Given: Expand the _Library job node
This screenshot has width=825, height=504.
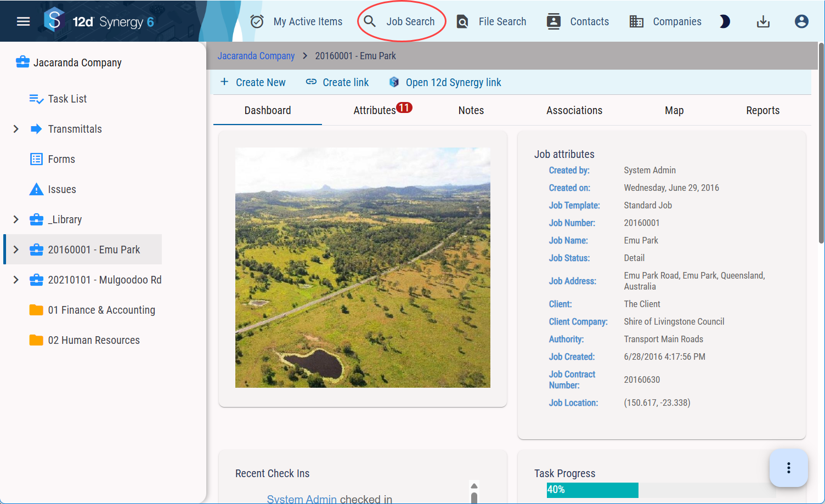Looking at the screenshot, I should click(16, 219).
